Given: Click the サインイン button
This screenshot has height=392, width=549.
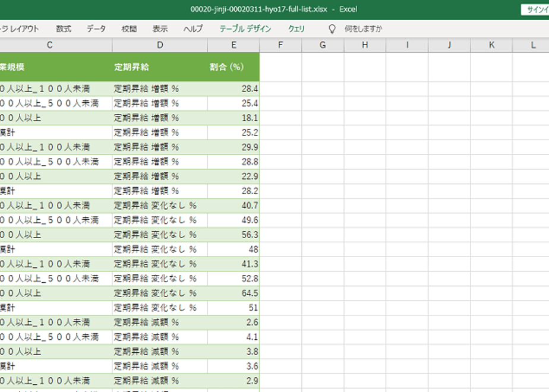Looking at the screenshot, I should (535, 10).
